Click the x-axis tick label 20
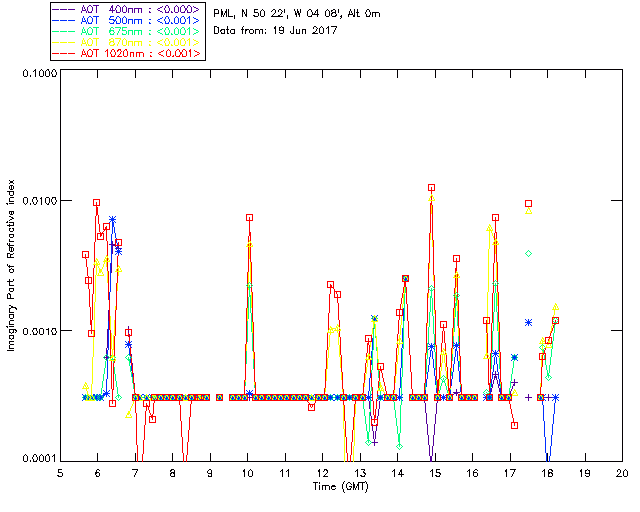This screenshot has width=640, height=512. click(622, 472)
